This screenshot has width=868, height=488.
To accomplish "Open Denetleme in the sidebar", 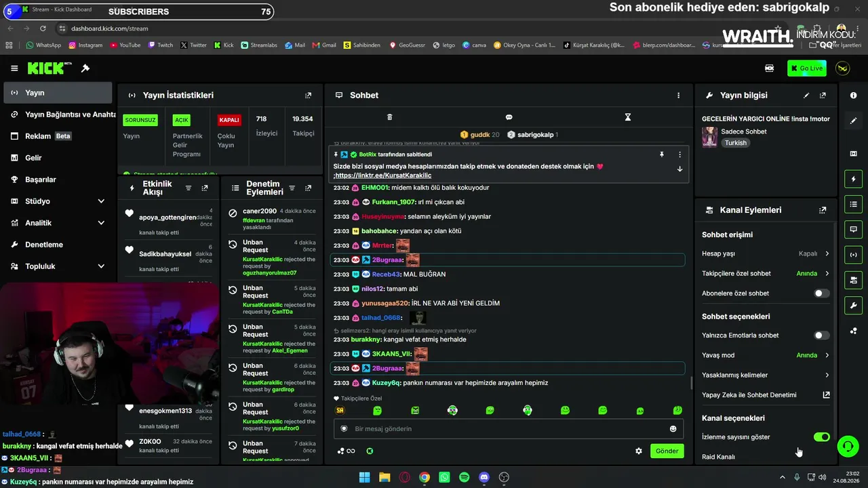I will (x=58, y=245).
